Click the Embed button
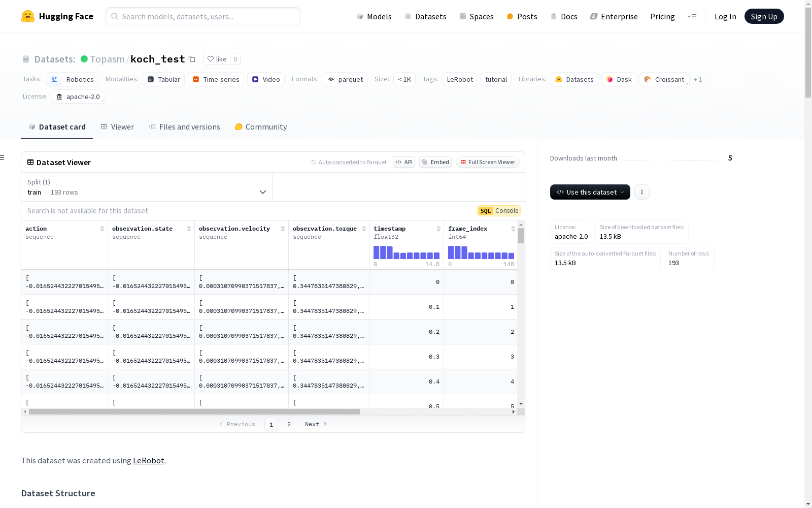The image size is (812, 508). coord(435,162)
